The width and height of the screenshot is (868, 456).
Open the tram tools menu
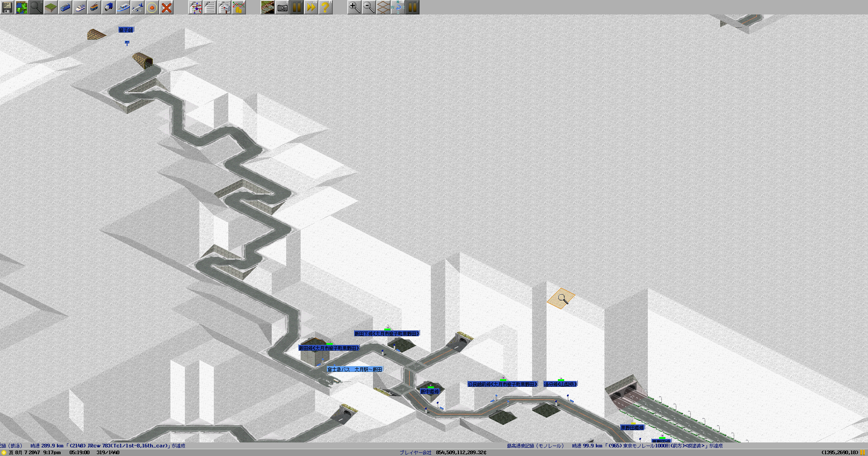pyautogui.click(x=94, y=7)
